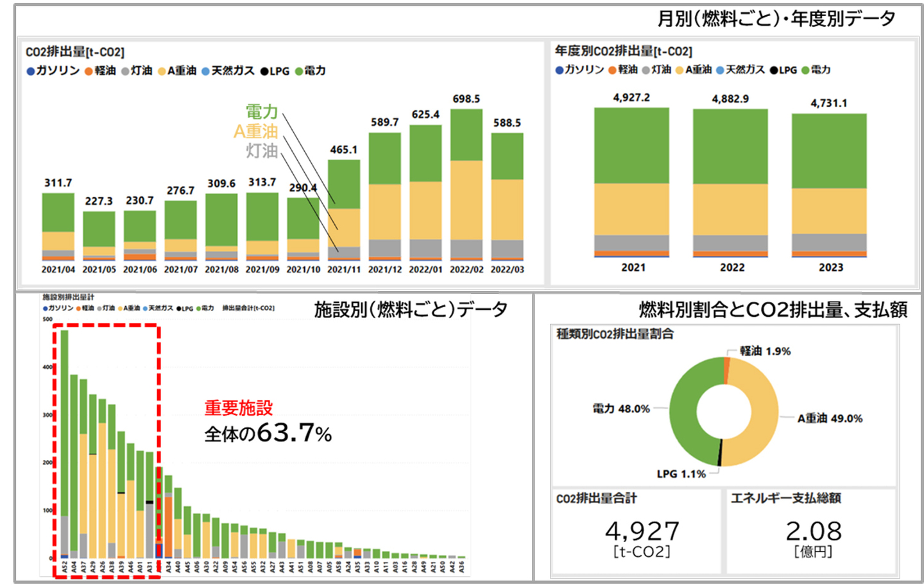Select the ガソリン legend marker in CO2排出量 chart
Screen dimensions: 924x585
pos(31,71)
